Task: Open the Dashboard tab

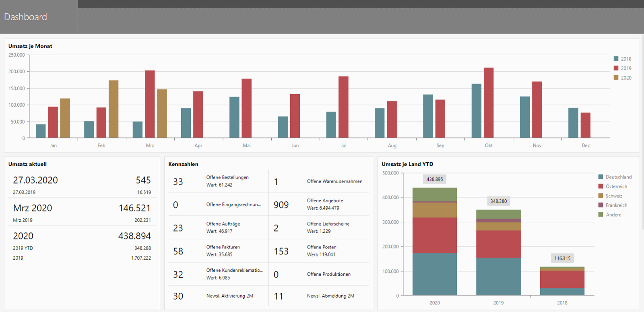Action: click(39, 17)
